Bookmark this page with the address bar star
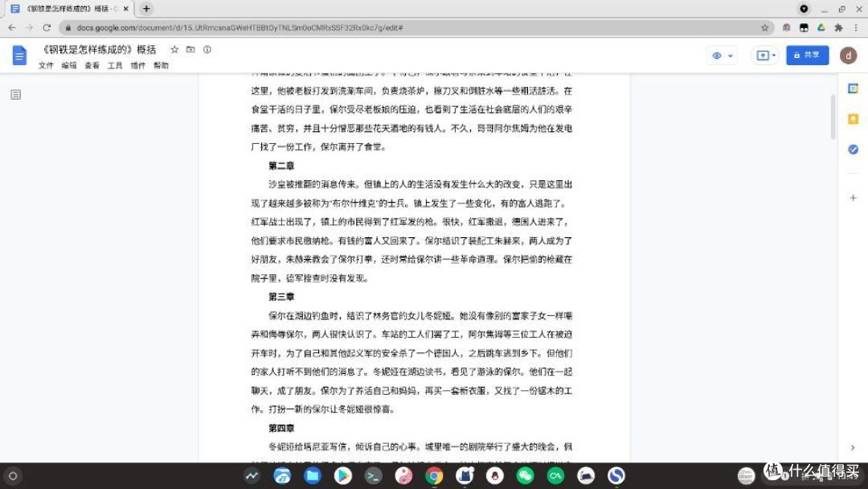This screenshot has height=489, width=868. 764,27
